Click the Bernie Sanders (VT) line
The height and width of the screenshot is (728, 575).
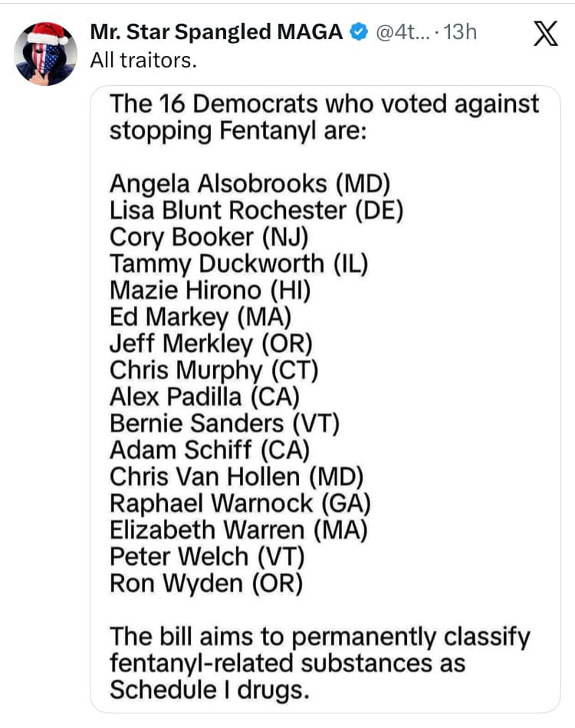point(225,423)
